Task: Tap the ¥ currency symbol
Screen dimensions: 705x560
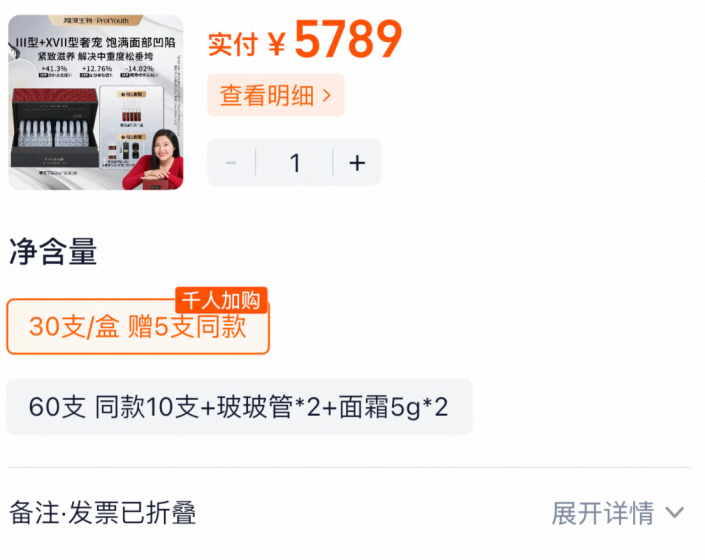Action: pyautogui.click(x=277, y=44)
